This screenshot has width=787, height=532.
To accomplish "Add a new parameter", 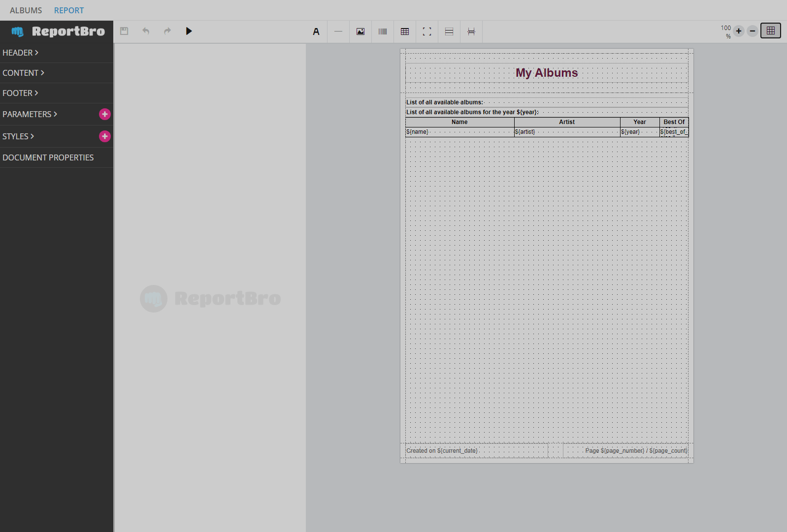I will (x=105, y=114).
